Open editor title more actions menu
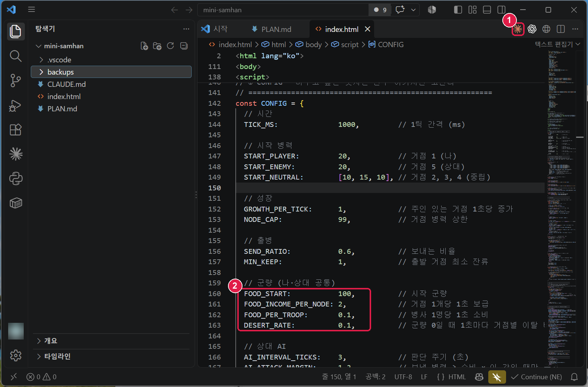Screen dimensions: 588x387 click(x=575, y=29)
